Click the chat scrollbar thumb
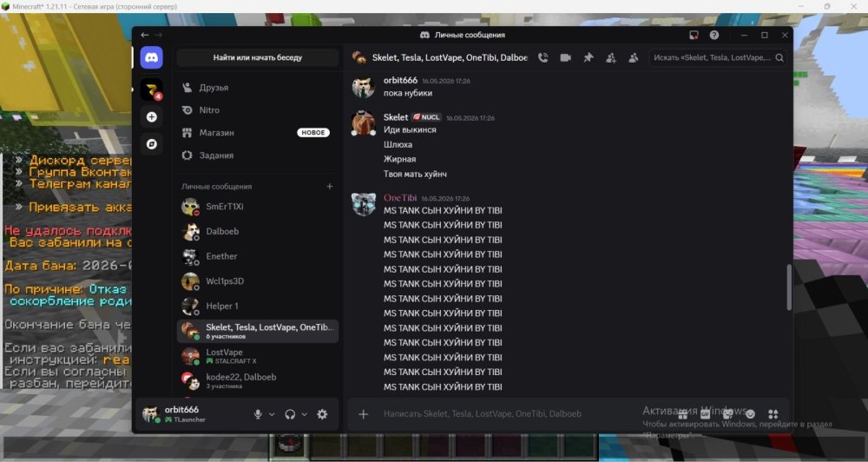The height and width of the screenshot is (462, 868). [x=789, y=287]
